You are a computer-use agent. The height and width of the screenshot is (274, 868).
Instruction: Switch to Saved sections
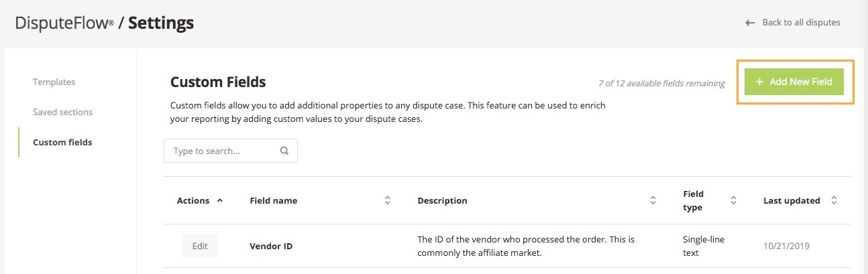(62, 112)
